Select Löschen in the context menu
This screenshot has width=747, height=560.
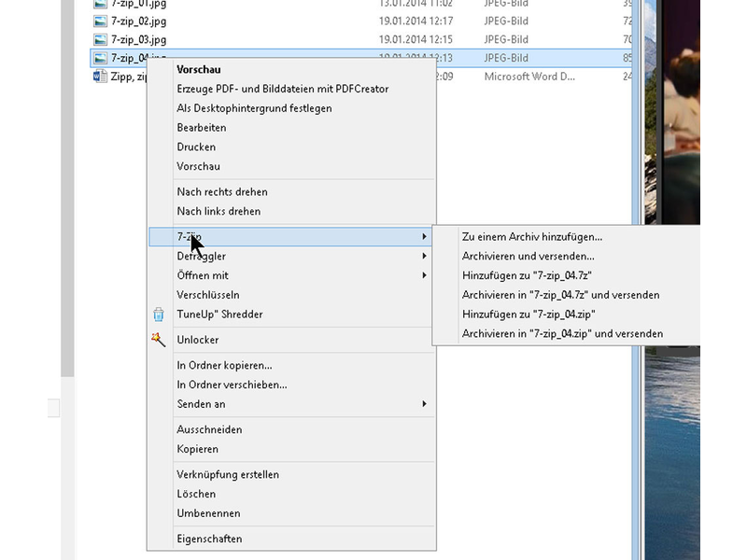coord(196,494)
